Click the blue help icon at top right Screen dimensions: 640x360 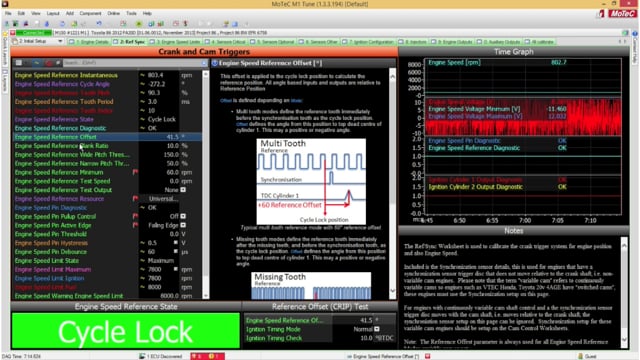pyautogui.click(x=635, y=33)
